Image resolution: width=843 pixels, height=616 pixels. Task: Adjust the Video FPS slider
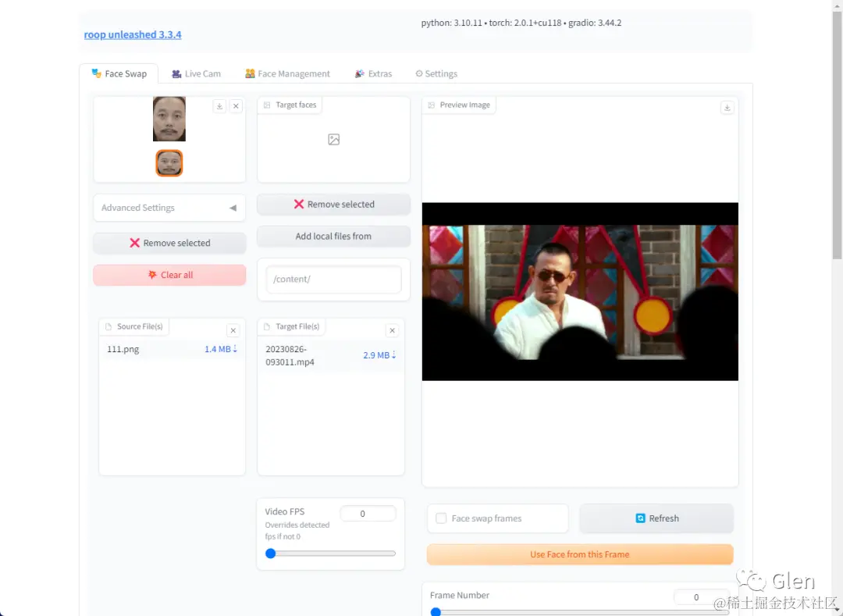pyautogui.click(x=331, y=553)
